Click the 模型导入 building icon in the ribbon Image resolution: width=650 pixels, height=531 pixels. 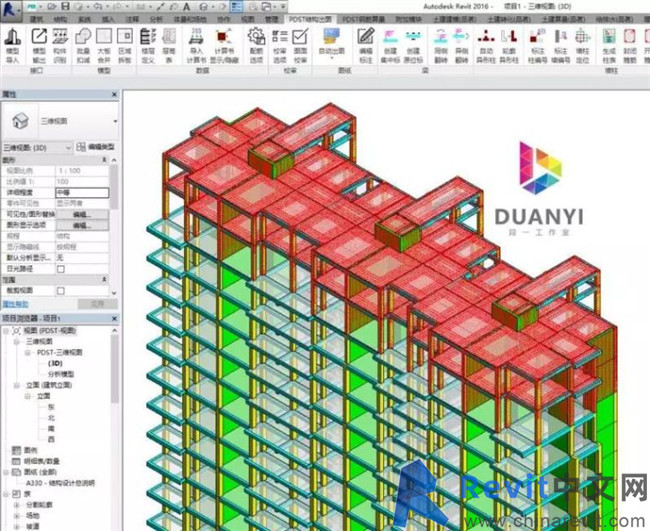pyautogui.click(x=13, y=37)
